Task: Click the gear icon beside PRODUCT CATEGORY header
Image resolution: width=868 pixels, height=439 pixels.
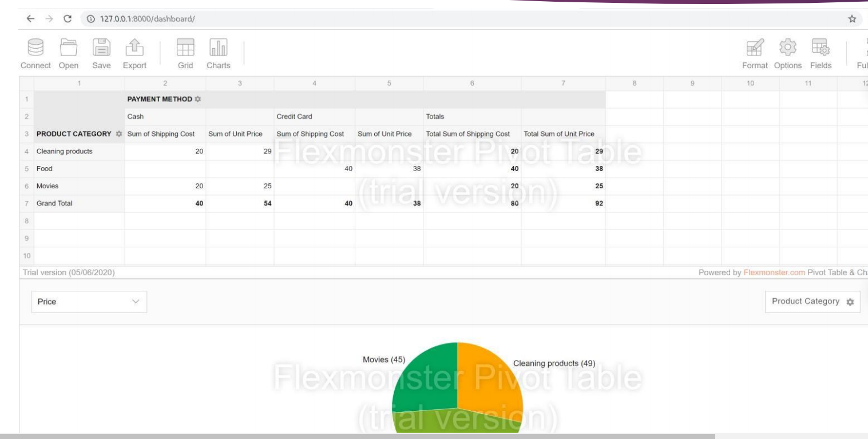Action: click(119, 134)
